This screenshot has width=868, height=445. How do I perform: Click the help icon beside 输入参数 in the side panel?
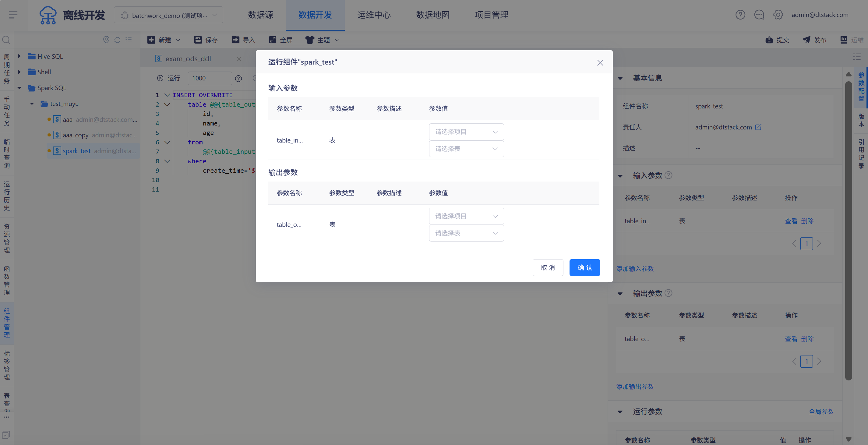click(669, 175)
